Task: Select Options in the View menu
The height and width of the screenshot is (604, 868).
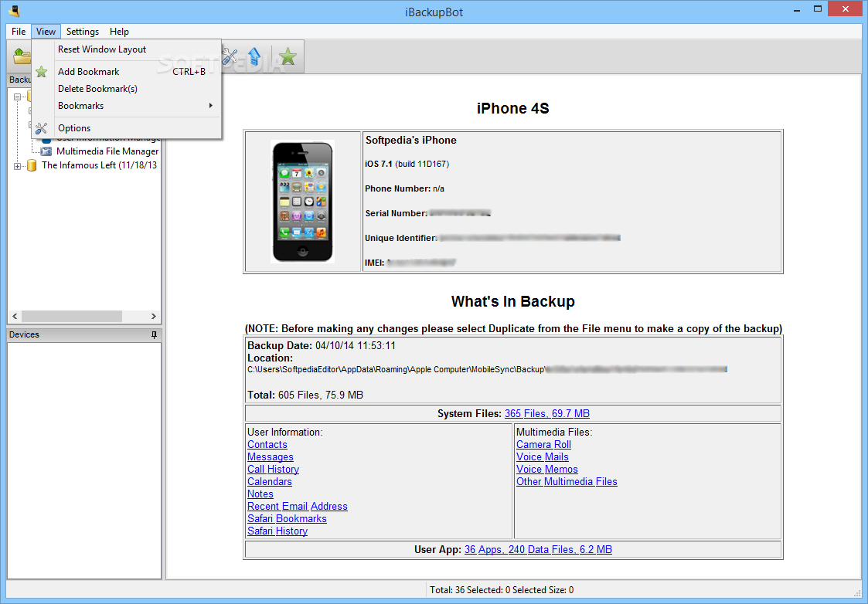Action: tap(127, 128)
